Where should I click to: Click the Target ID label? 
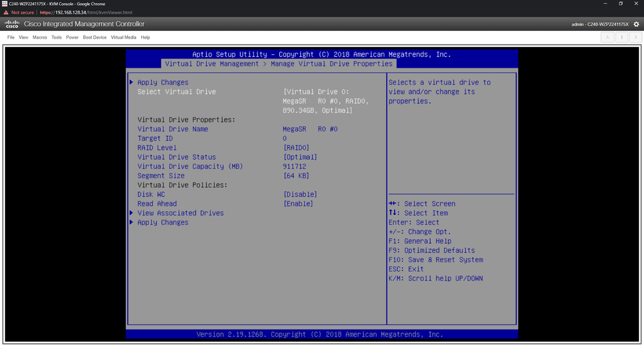point(155,139)
